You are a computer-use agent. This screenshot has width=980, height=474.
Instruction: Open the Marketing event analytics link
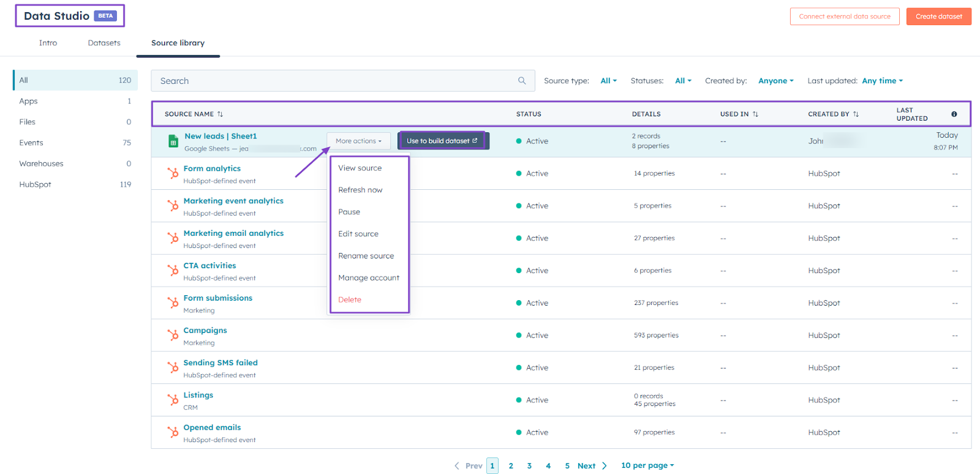click(233, 201)
